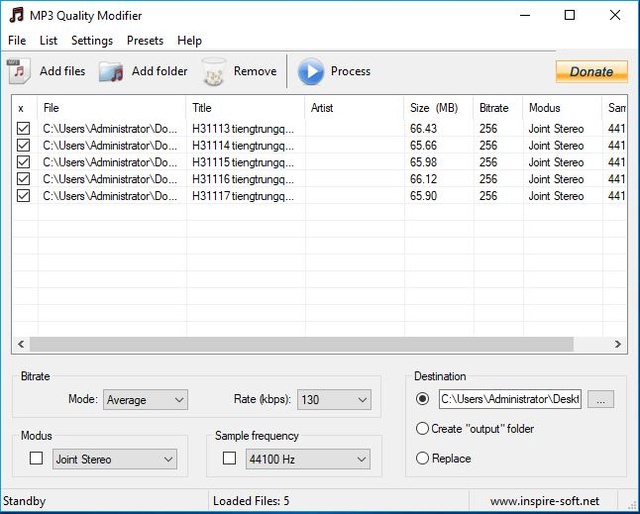
Task: Click the size value 65.90
Action: [423, 196]
